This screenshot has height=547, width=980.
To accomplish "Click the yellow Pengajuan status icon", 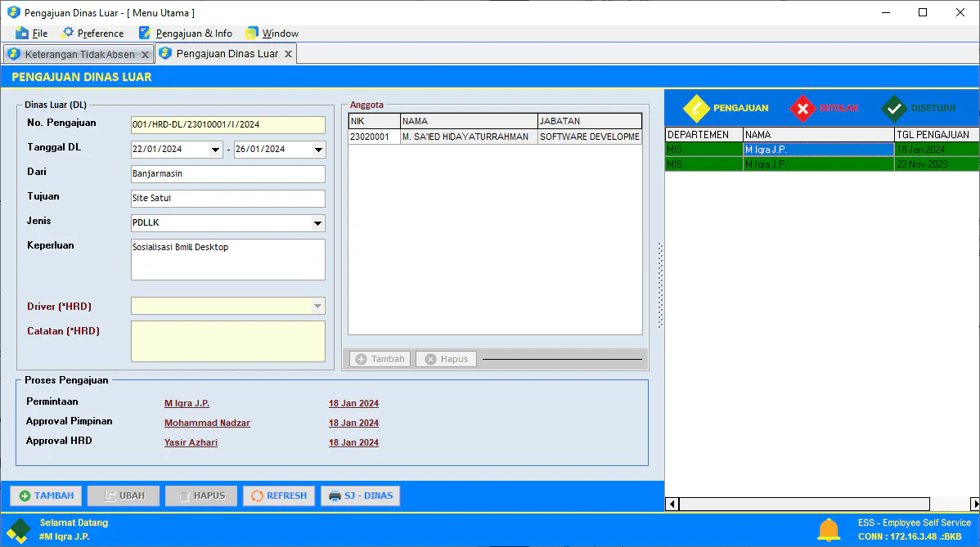I will coord(695,109).
